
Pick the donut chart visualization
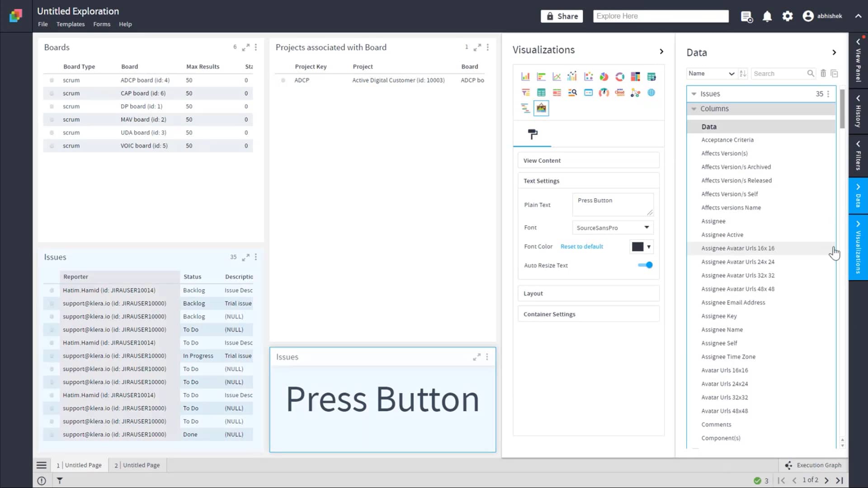(x=620, y=77)
